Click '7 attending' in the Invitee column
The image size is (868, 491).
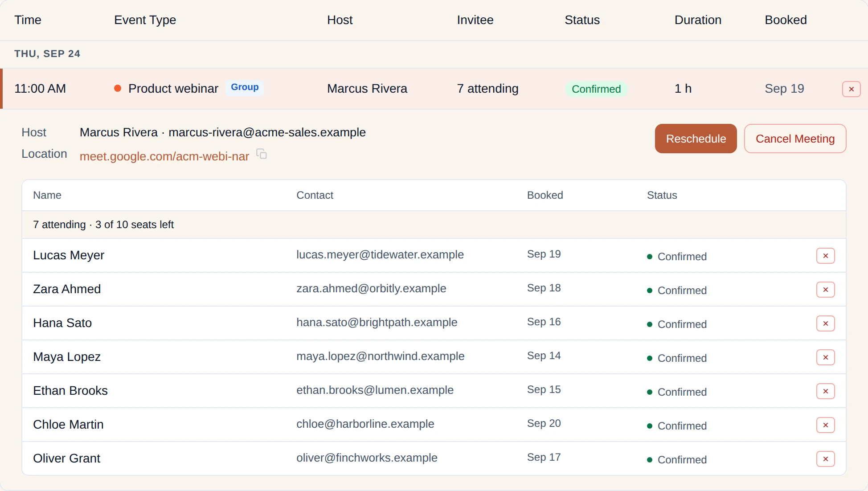(487, 89)
